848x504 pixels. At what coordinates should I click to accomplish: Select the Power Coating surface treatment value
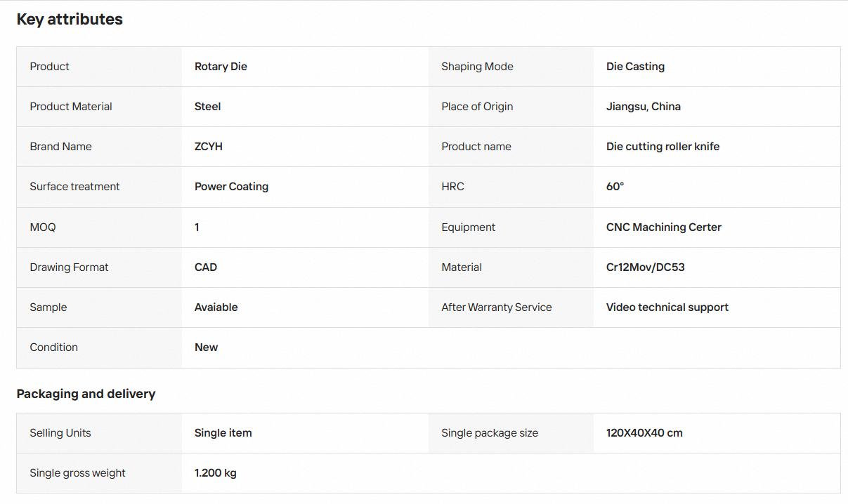click(231, 187)
